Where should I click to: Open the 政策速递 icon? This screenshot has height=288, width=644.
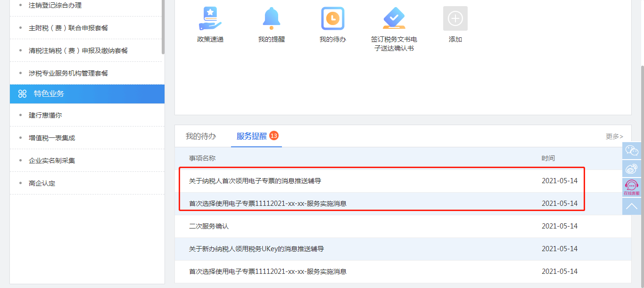pos(210,19)
